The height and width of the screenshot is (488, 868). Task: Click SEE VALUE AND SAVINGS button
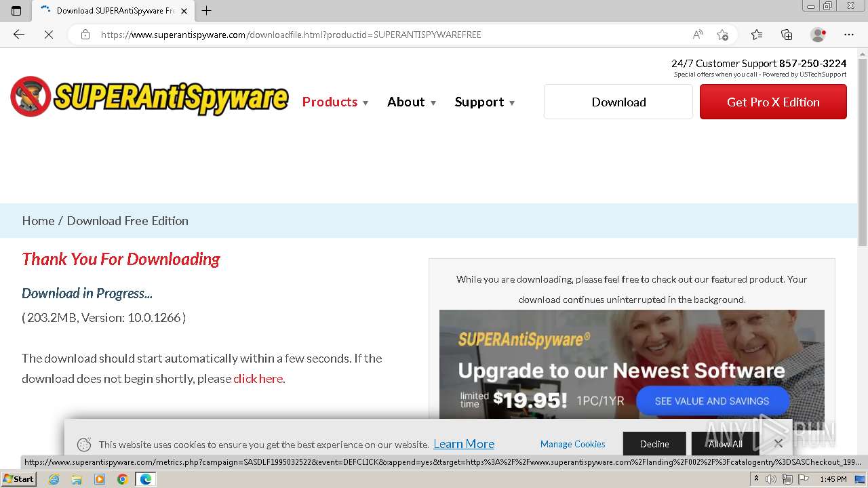coord(712,401)
